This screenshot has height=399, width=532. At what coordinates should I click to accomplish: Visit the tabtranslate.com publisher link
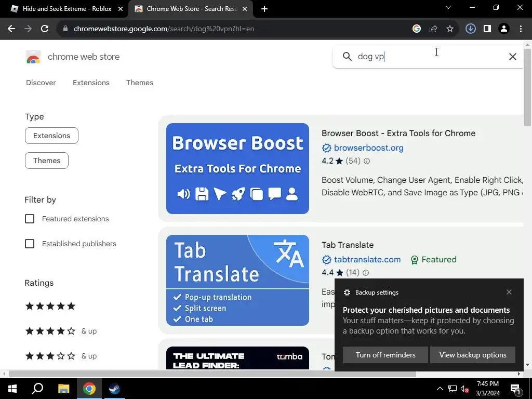coord(367,260)
